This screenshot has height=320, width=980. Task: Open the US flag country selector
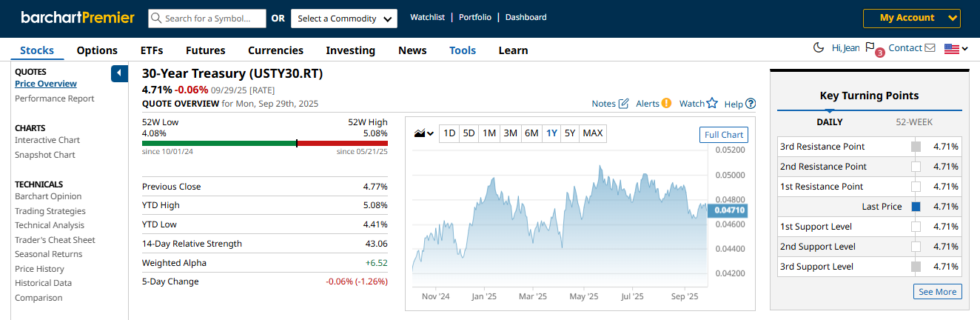click(x=956, y=49)
